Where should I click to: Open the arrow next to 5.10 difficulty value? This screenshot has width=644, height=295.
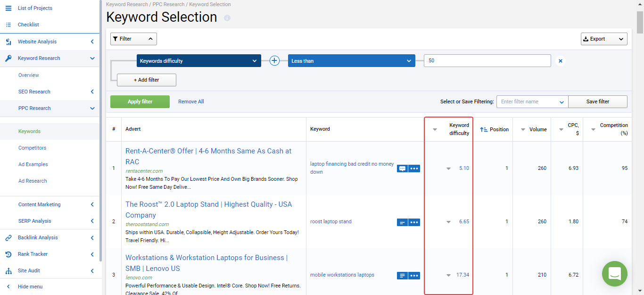click(449, 169)
